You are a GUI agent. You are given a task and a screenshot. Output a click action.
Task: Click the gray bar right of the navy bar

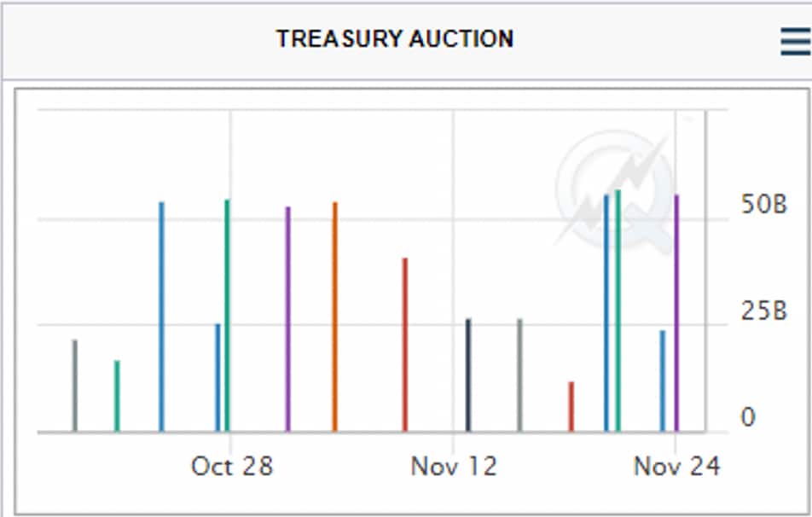(x=519, y=375)
